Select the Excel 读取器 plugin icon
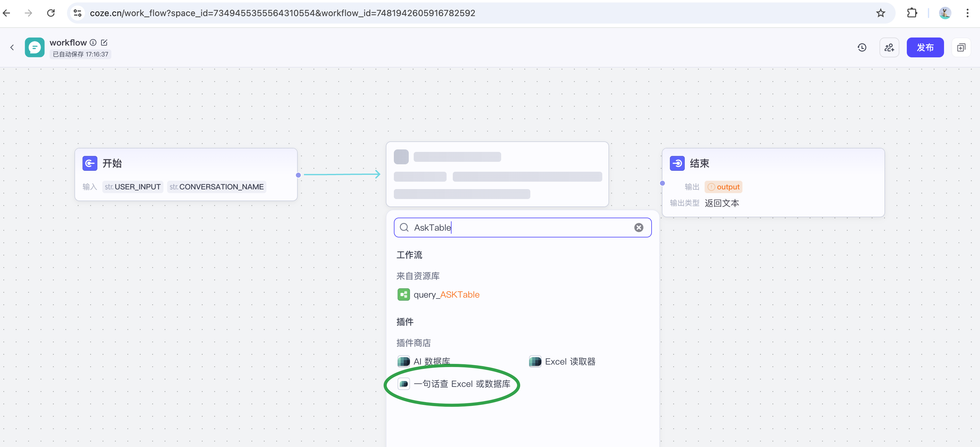 535,361
